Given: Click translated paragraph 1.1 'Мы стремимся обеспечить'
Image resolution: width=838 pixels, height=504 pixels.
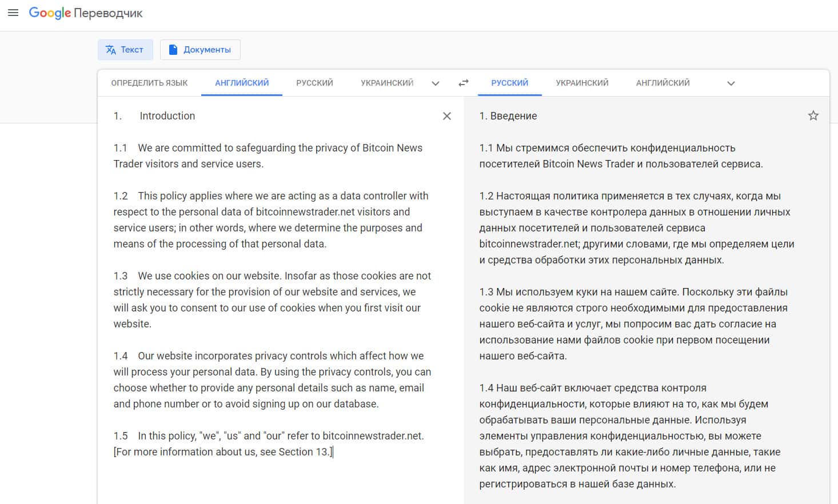Looking at the screenshot, I should click(x=621, y=156).
